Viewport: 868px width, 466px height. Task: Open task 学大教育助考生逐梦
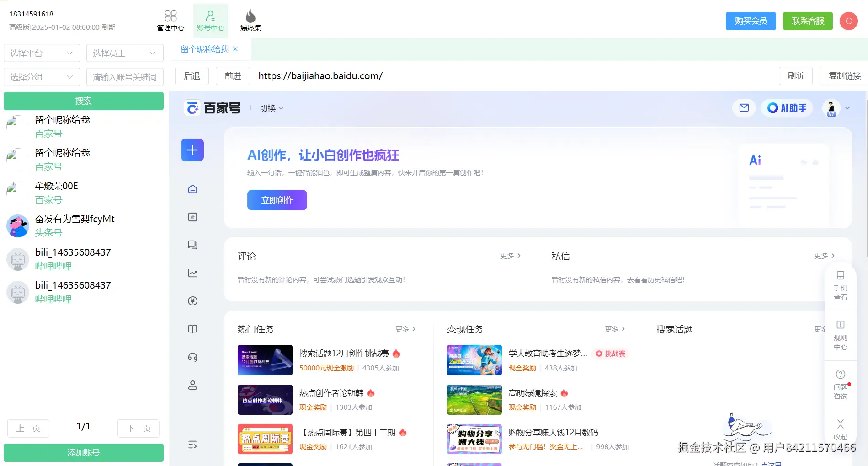[548, 354]
